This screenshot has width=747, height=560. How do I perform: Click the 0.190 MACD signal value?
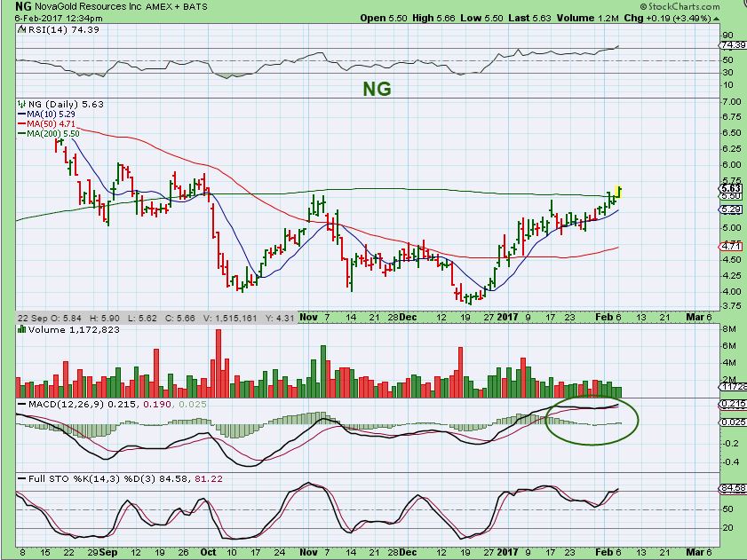(x=156, y=405)
